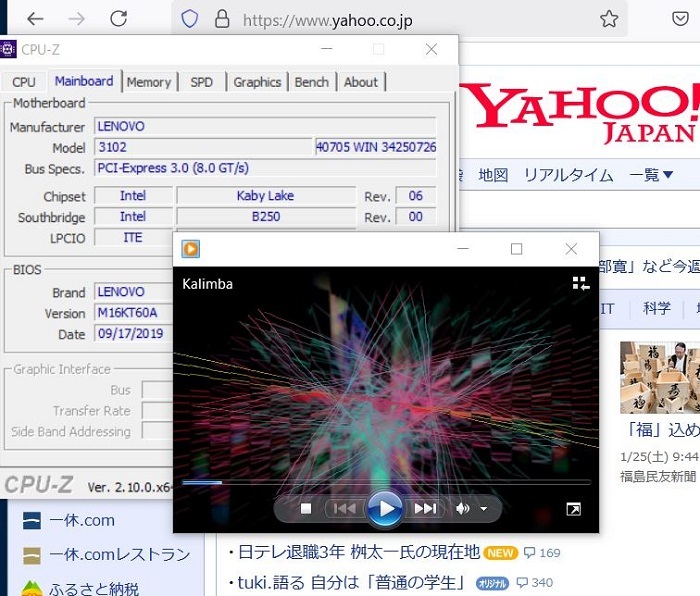Maximize the media player window

517,249
